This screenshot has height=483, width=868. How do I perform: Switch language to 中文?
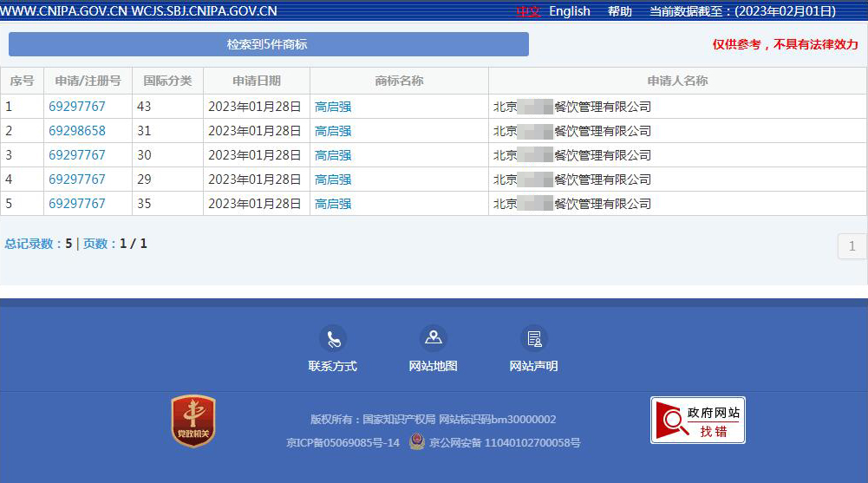[528, 11]
